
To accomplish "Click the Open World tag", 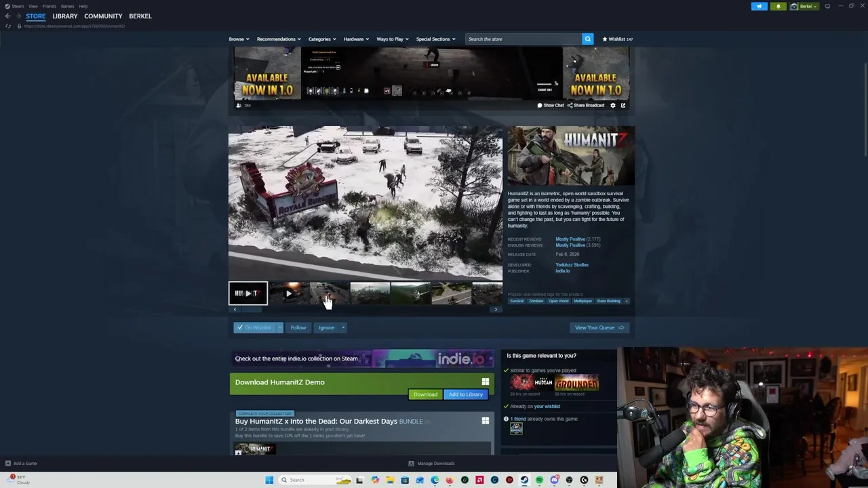I will (x=558, y=301).
